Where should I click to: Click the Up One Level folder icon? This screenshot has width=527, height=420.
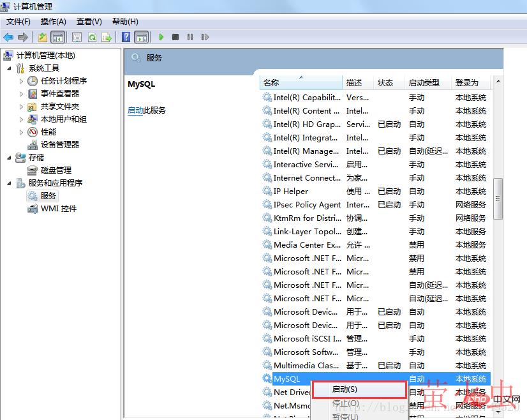coord(43,38)
